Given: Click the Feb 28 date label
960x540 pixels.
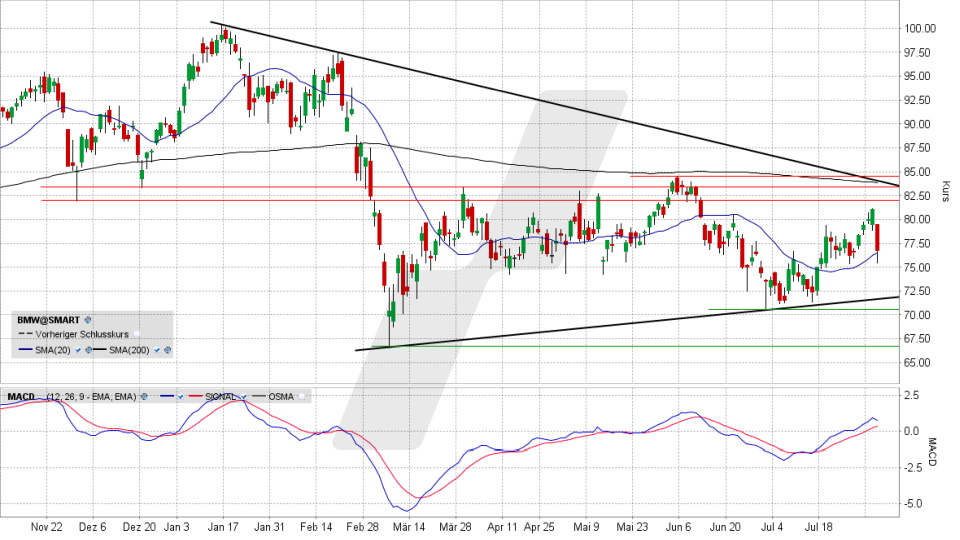Looking at the screenshot, I should tap(362, 527).
